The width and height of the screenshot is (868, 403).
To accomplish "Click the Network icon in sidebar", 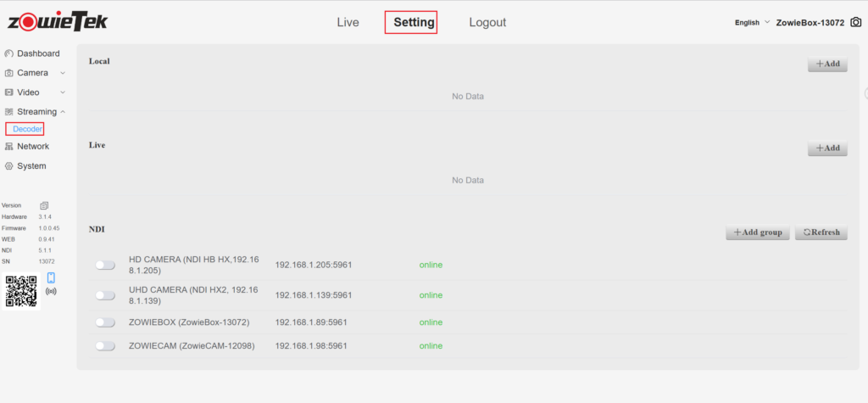I will [9, 147].
